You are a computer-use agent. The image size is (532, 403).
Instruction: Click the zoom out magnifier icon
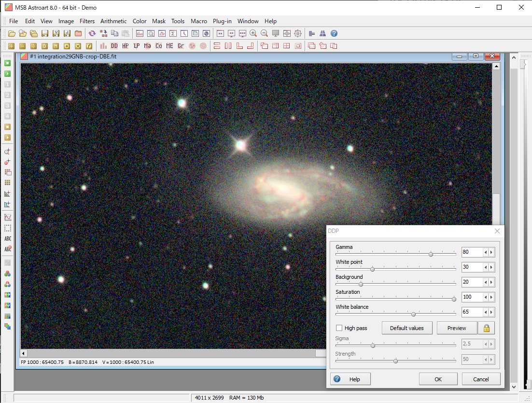pos(264,33)
